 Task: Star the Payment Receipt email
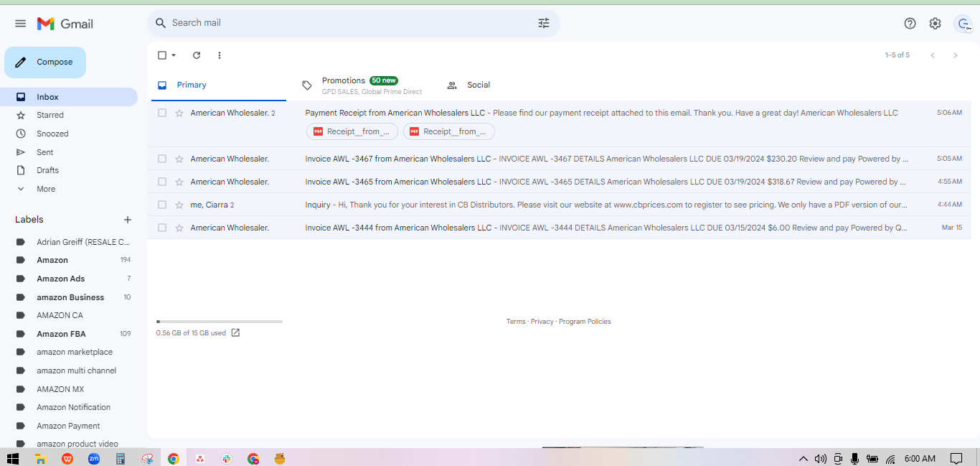pos(179,113)
